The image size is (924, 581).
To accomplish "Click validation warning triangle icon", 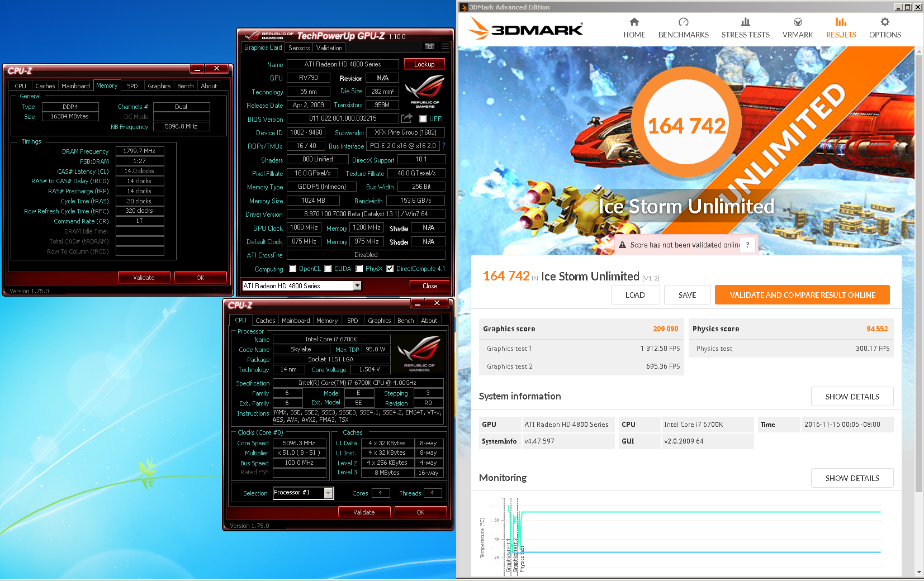I will tap(622, 245).
